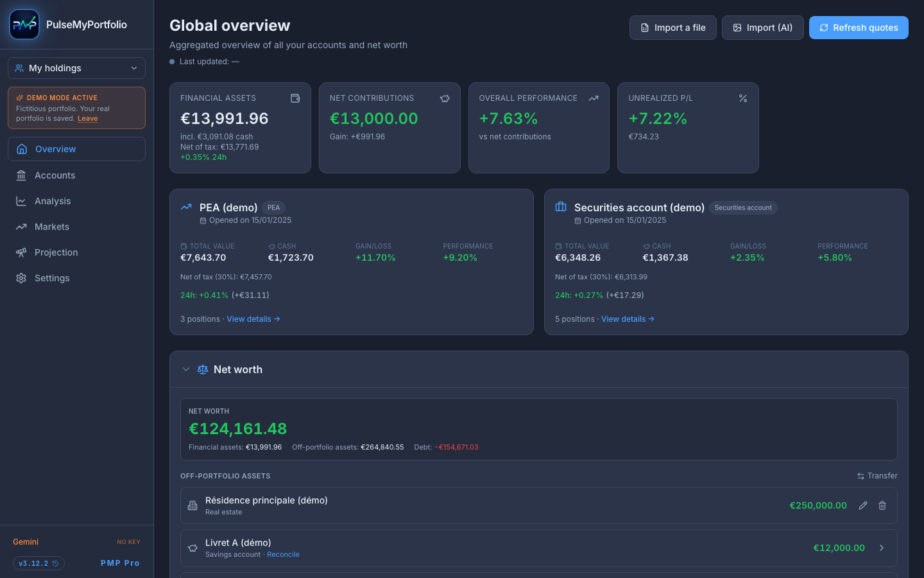
Task: Open the Projection page
Action: coord(76,252)
